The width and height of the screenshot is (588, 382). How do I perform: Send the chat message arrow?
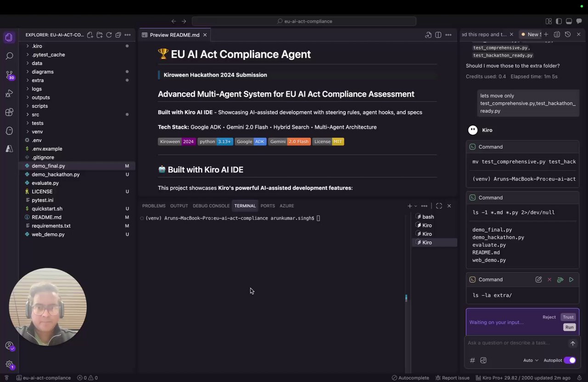coord(573,343)
